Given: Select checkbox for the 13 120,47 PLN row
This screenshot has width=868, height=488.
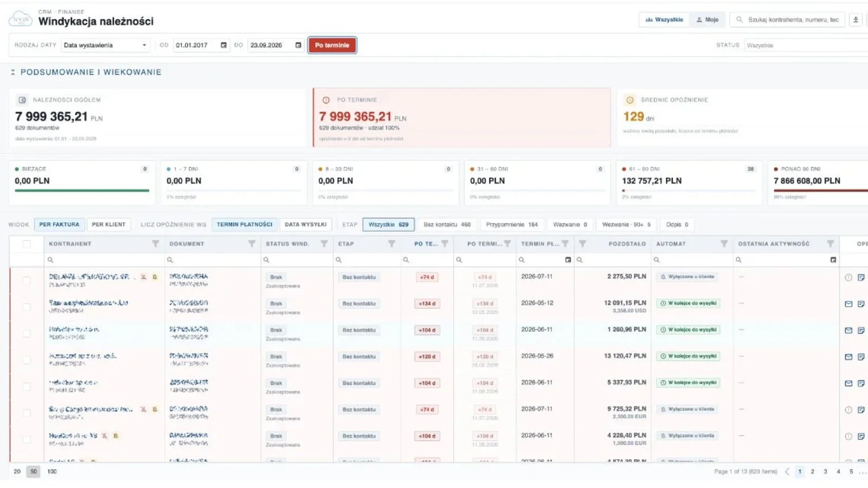Looking at the screenshot, I should click(x=27, y=359).
